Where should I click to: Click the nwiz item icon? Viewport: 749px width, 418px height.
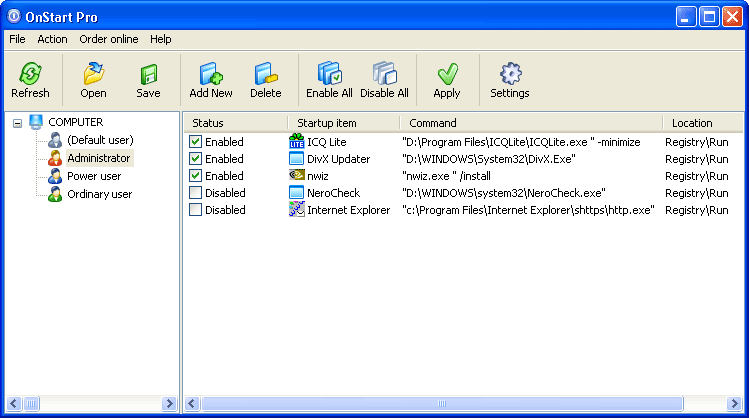pos(297,175)
